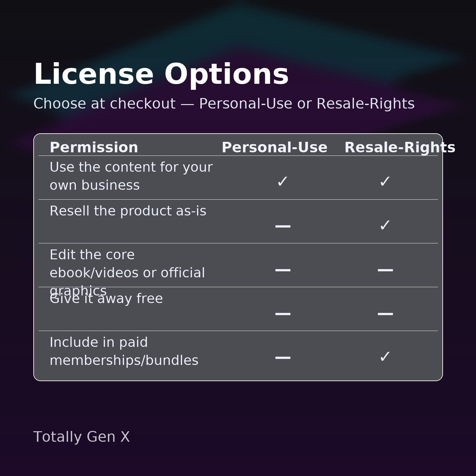Click the "Give it away free" label

pyautogui.click(x=106, y=299)
